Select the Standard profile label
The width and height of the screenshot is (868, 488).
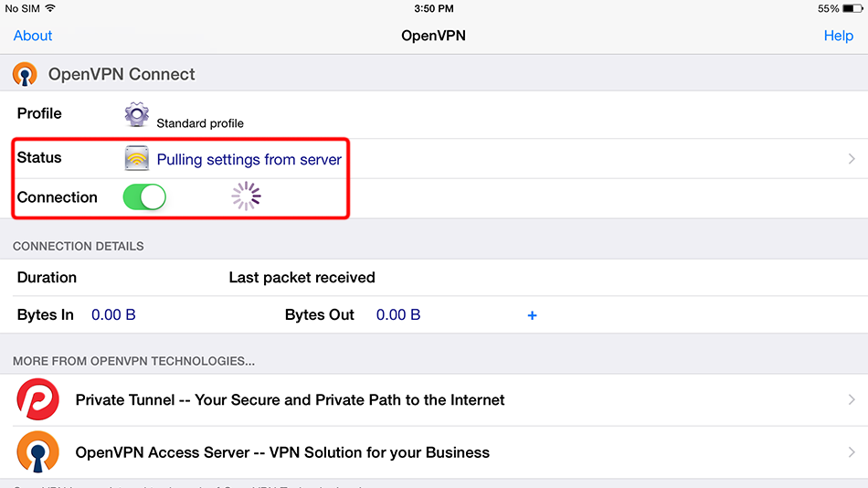pyautogui.click(x=200, y=122)
